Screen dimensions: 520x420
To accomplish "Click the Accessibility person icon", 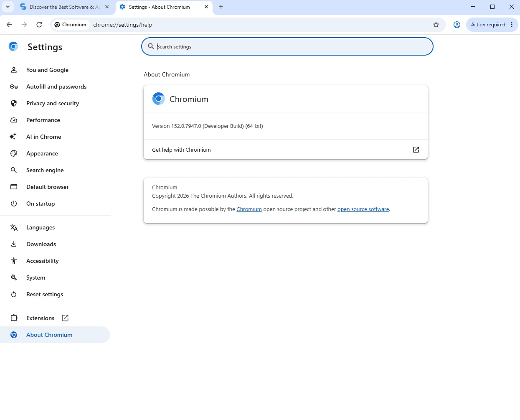I will click(14, 261).
